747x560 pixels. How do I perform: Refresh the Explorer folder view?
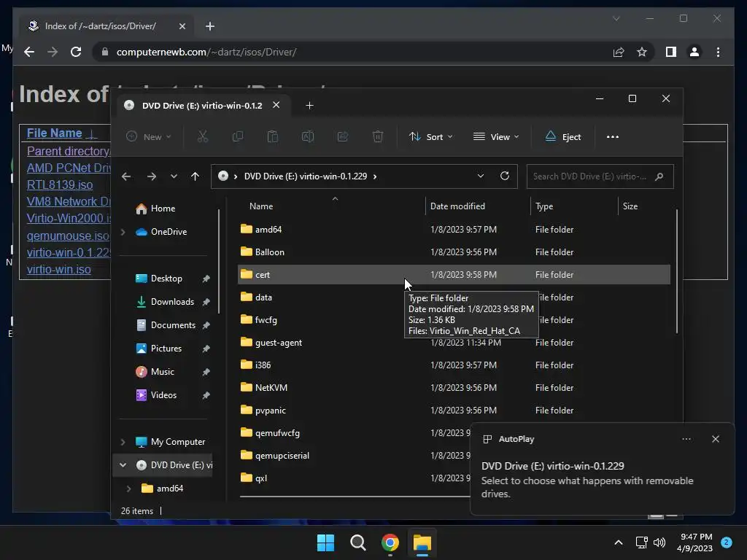(505, 176)
